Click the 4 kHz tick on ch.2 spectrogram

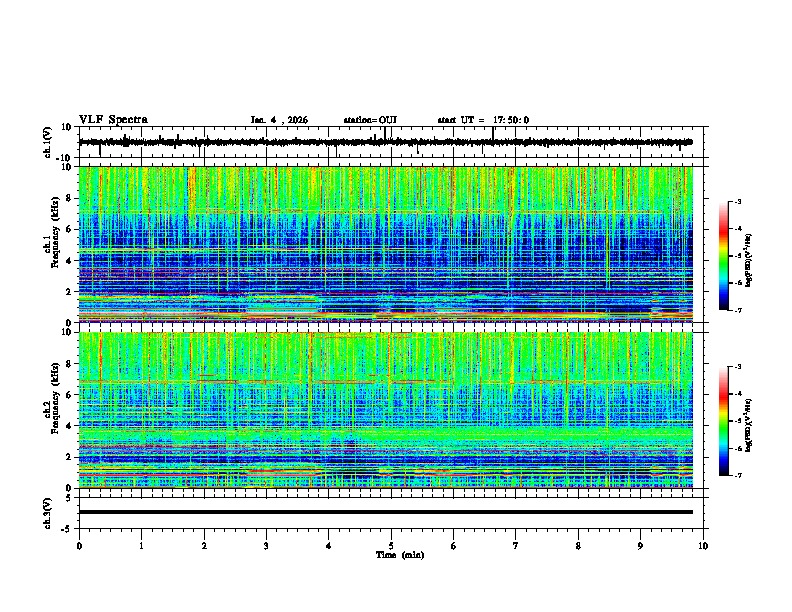[x=69, y=426]
